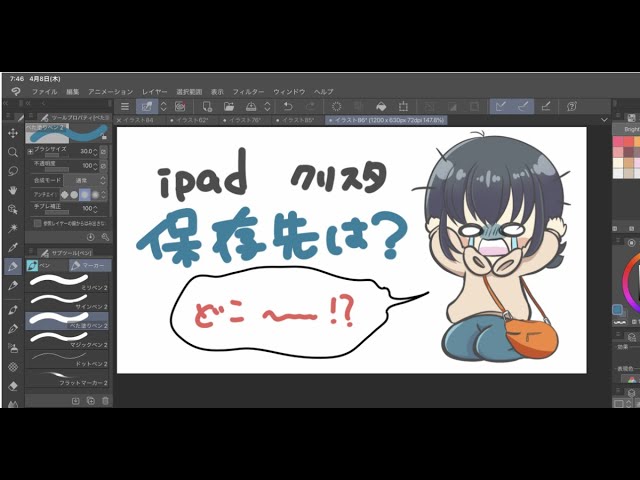Click the stabilization value stepper arrows
The image size is (640, 480).
tap(96, 209)
